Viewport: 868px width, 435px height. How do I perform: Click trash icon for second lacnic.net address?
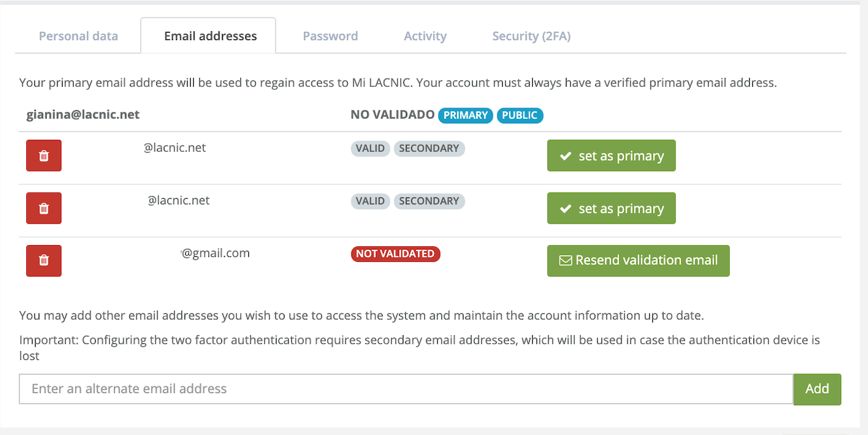[44, 208]
